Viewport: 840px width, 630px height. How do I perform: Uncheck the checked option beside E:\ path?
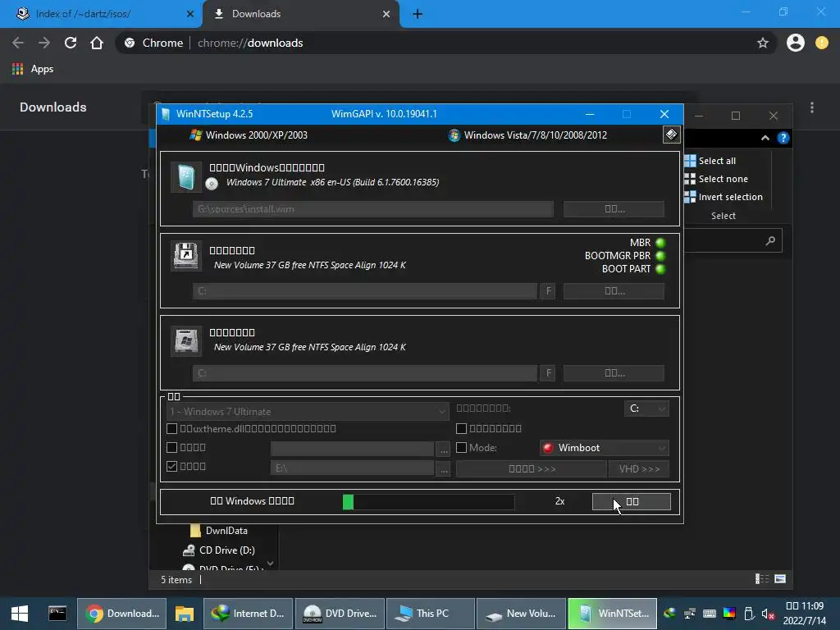click(172, 466)
